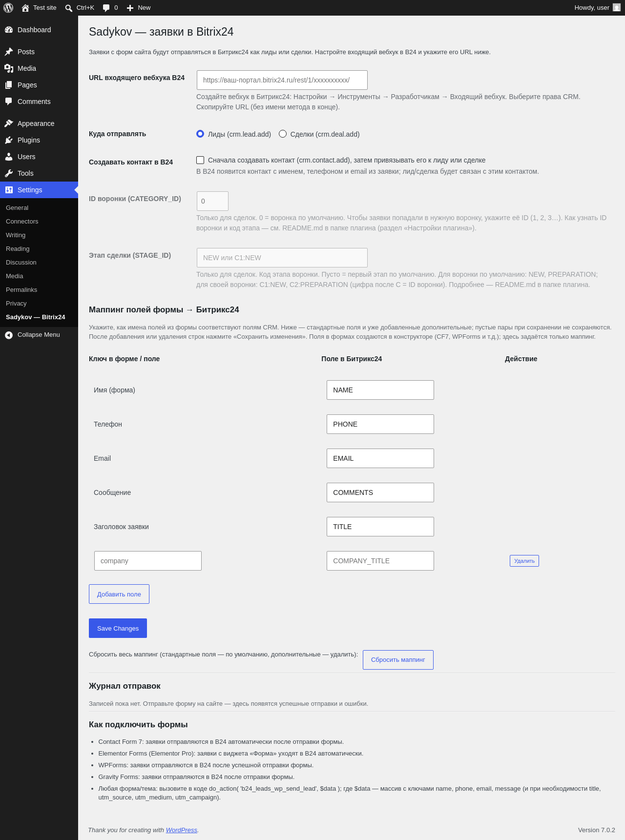Image resolution: width=625 pixels, height=840 pixels.
Task: Click the Users person icon
Action: 9,157
